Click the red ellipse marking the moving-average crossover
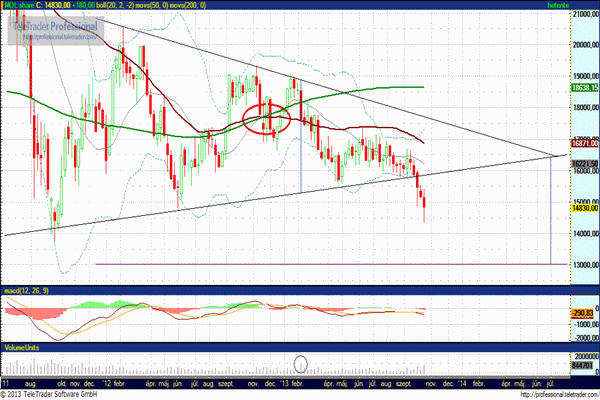Viewport: 600px width, 400px height. (x=267, y=117)
